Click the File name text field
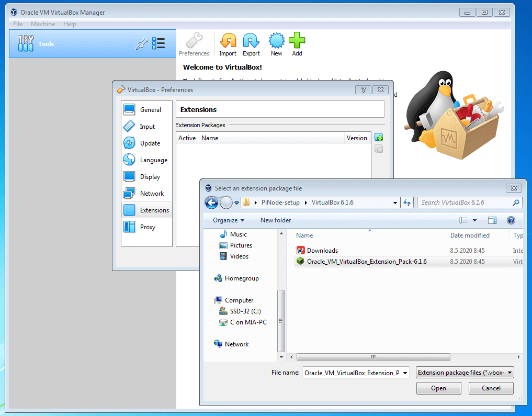 pyautogui.click(x=352, y=373)
